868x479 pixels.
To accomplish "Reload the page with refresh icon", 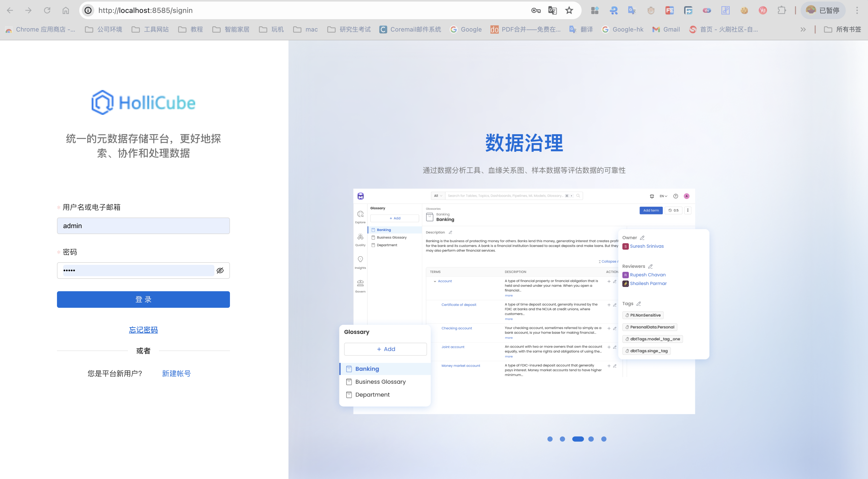I will tap(47, 10).
